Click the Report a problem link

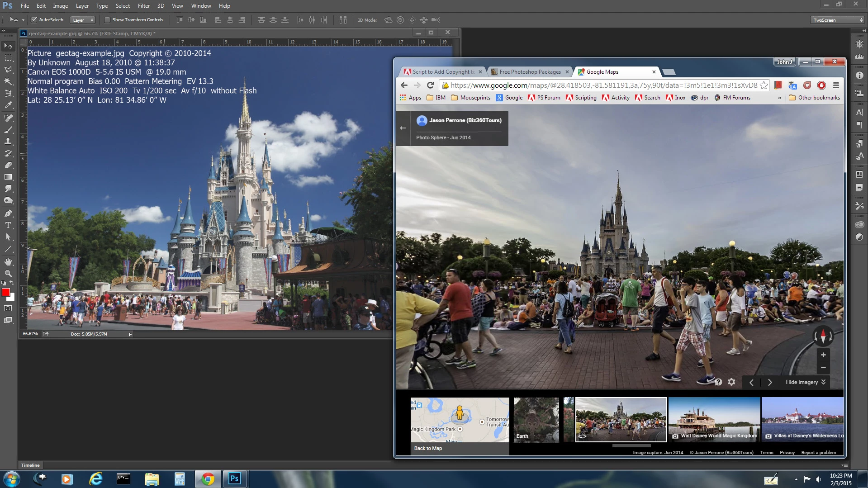818,452
